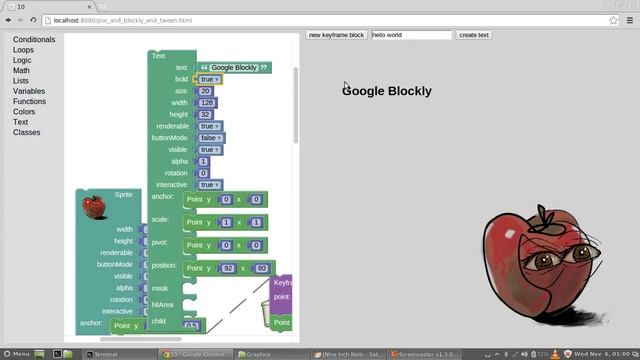Open the renderable true dropdown in Text block
The height and width of the screenshot is (360, 640).
click(x=210, y=126)
